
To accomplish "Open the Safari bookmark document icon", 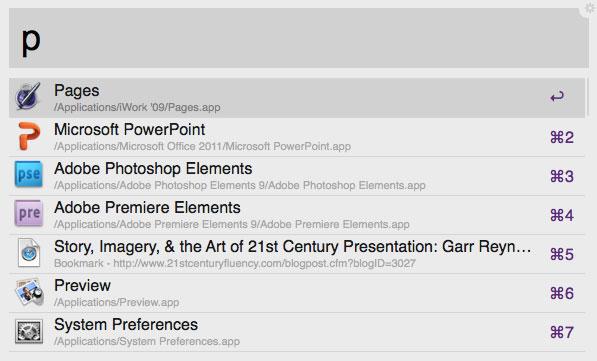I will [29, 253].
